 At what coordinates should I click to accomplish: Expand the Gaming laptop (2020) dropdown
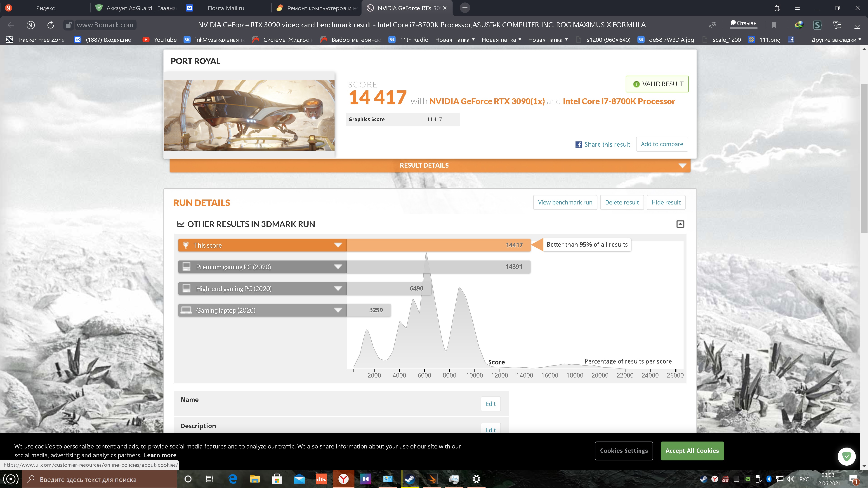tap(338, 310)
